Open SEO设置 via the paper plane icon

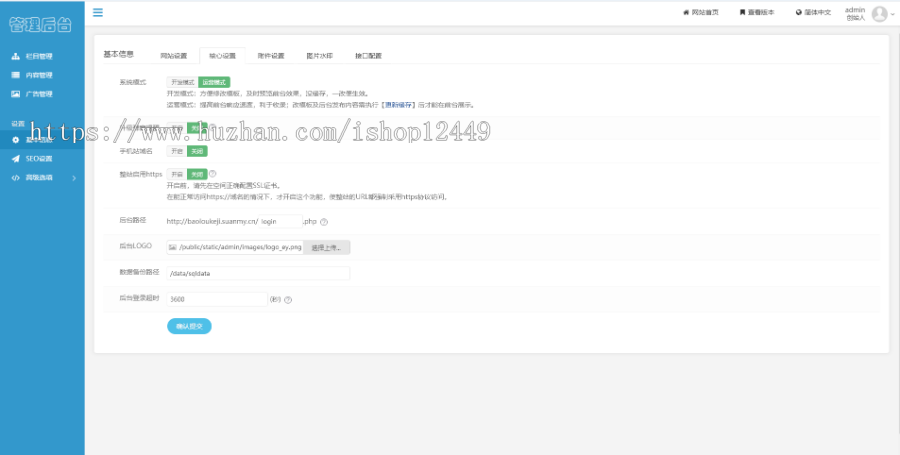click(15, 159)
